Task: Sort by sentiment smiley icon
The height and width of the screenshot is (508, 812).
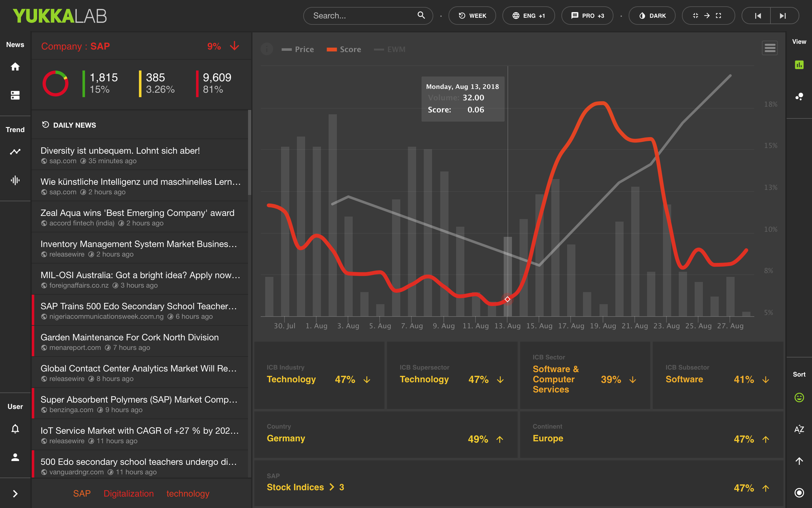Action: (x=799, y=398)
